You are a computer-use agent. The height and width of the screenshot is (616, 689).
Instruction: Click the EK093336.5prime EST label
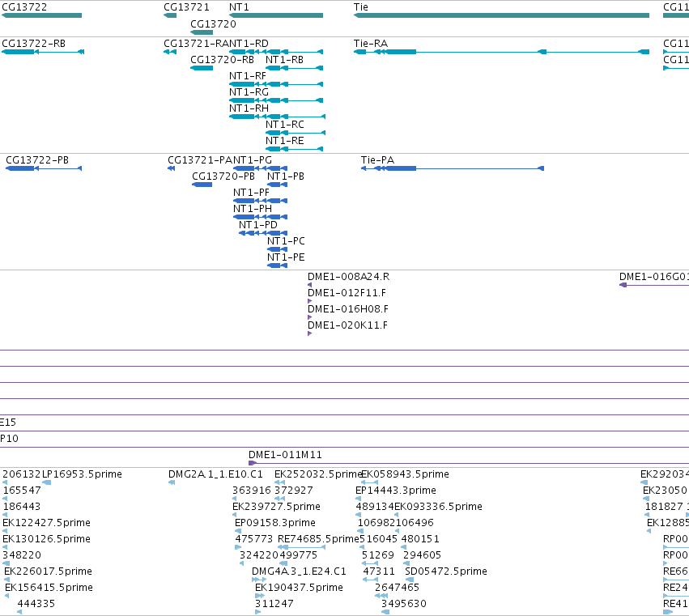[x=438, y=507]
